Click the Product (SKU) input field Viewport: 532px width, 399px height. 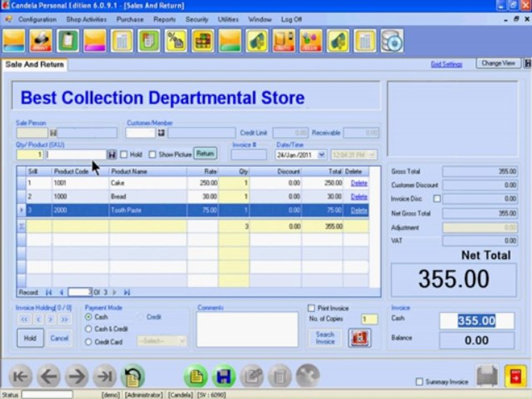tap(76, 155)
